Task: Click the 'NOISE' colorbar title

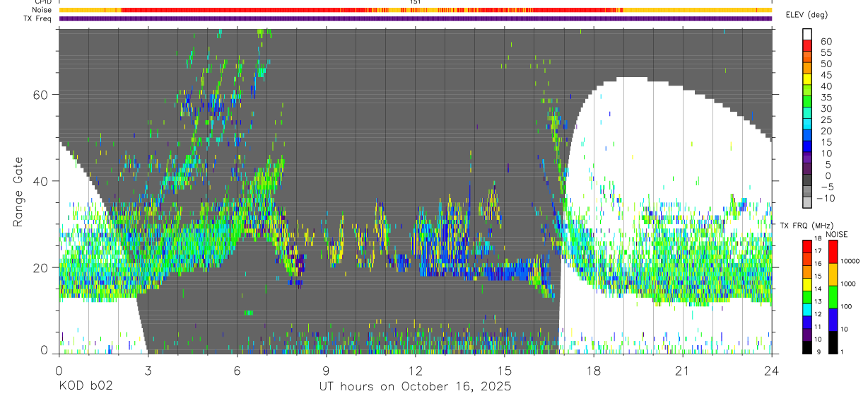Action: 837,234
